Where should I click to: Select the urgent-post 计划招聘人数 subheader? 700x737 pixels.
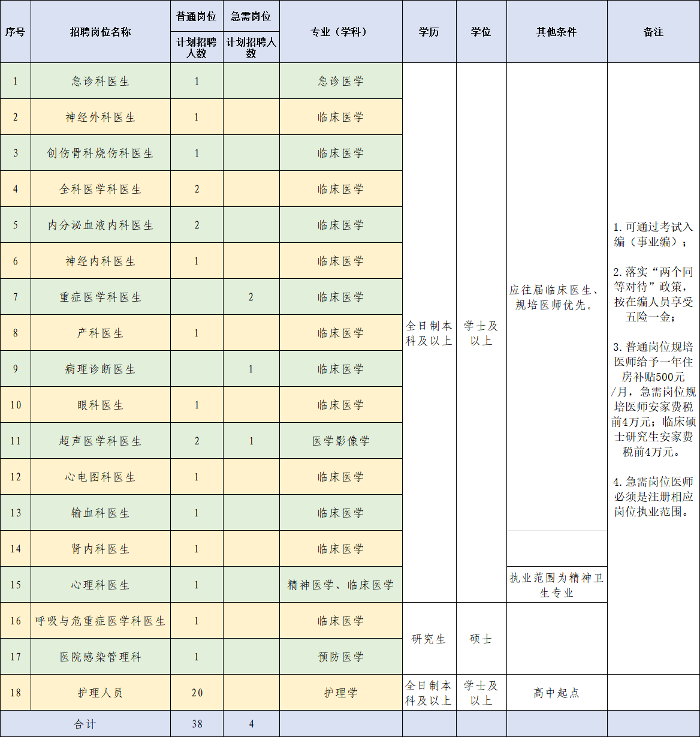251,47
